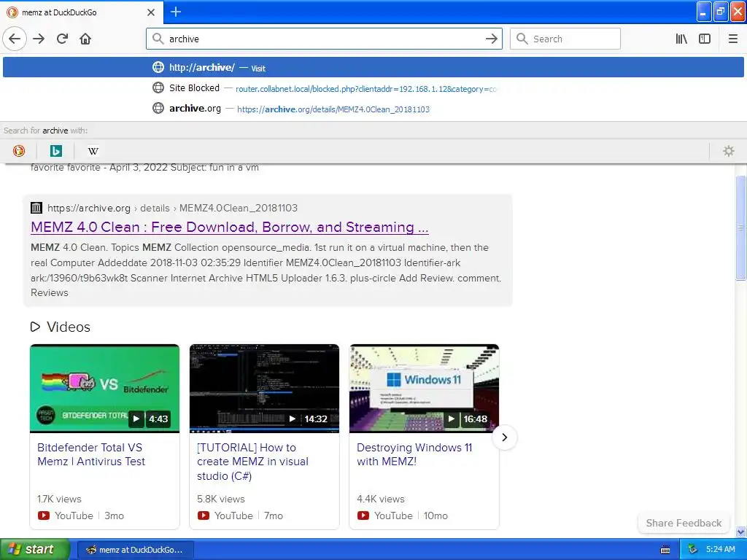Click the vertical page scrollbar thumb
This screenshot has width=747, height=560.
pos(741,227)
